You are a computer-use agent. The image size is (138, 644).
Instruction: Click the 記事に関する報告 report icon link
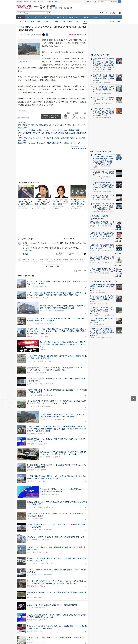point(24,118)
